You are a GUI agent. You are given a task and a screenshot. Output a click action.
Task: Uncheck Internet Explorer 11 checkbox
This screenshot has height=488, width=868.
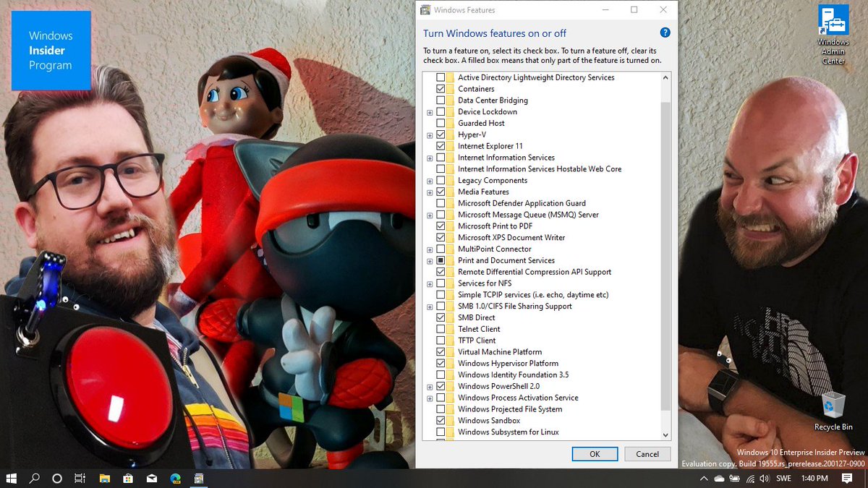[x=441, y=146]
